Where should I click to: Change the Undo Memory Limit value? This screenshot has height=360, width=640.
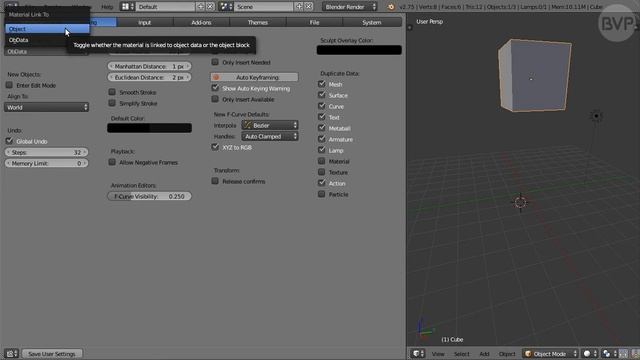[46, 163]
